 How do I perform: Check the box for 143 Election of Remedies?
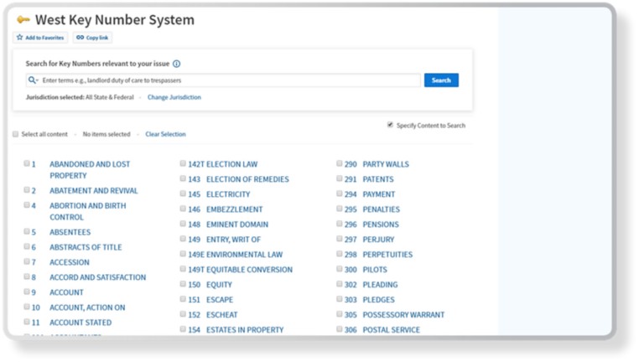[183, 178]
